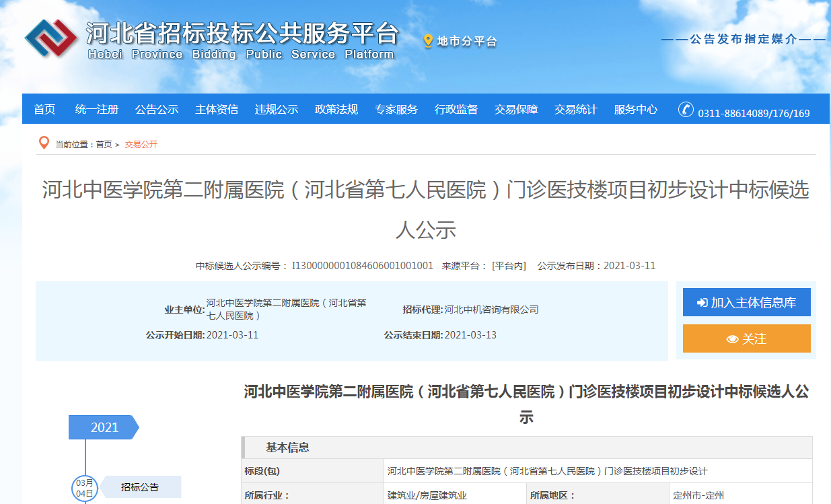Click the Hebei bidding platform logo
The image size is (831, 504).
[51, 38]
